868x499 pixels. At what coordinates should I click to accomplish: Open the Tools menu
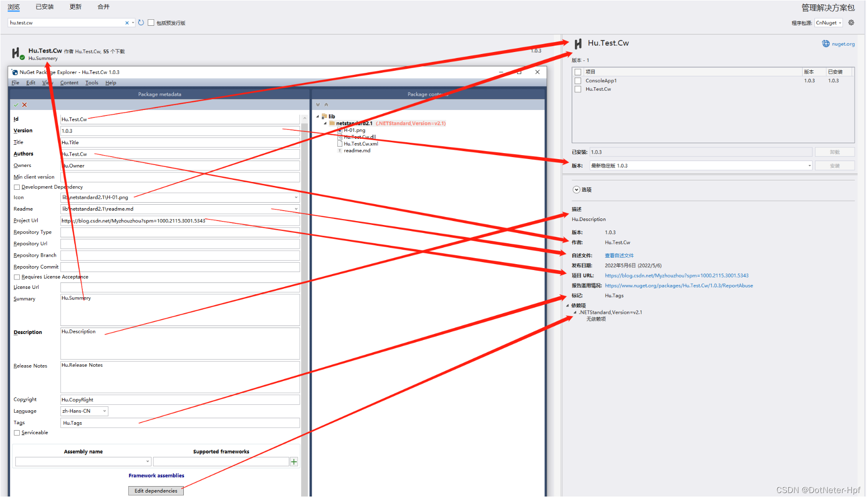[x=92, y=83]
